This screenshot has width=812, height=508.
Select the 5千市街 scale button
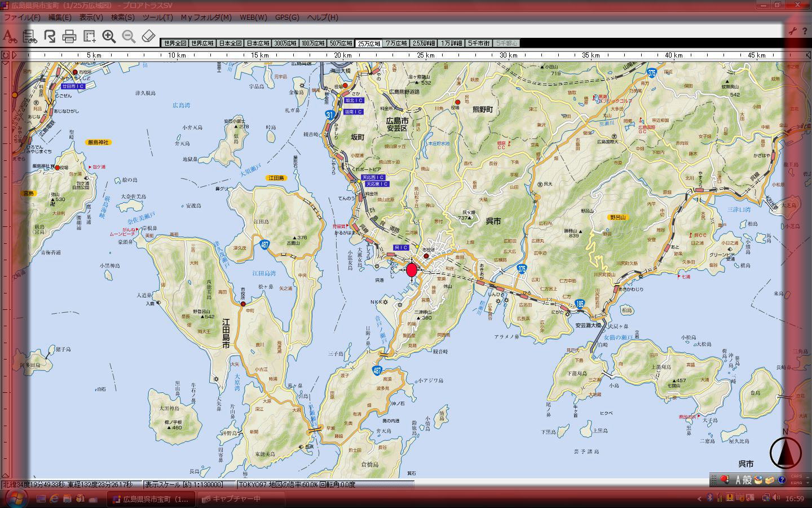point(479,43)
